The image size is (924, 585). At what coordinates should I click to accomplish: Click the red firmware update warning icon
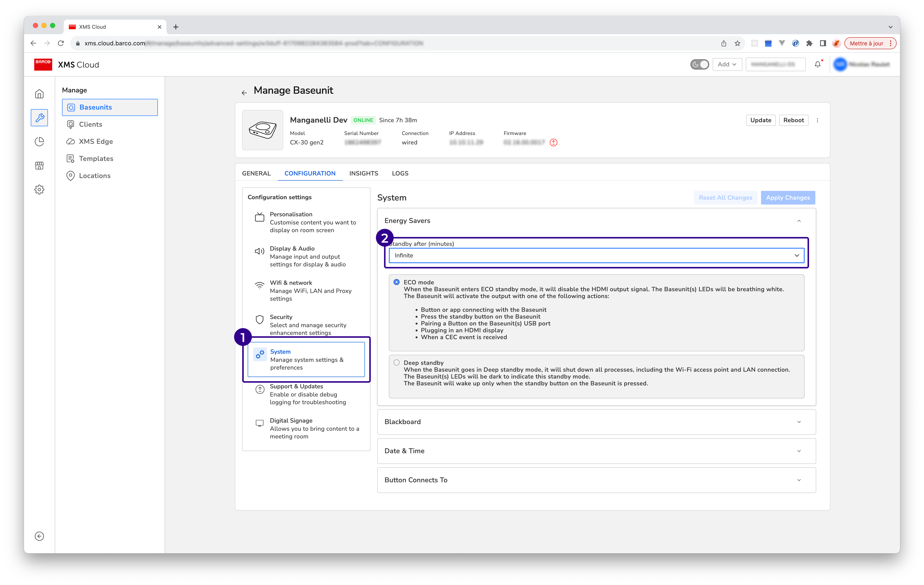[553, 143]
